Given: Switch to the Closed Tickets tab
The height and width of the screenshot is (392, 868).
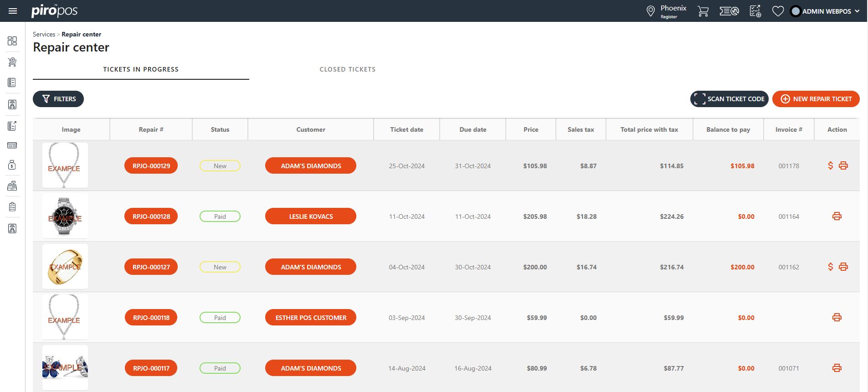Looking at the screenshot, I should tap(347, 69).
